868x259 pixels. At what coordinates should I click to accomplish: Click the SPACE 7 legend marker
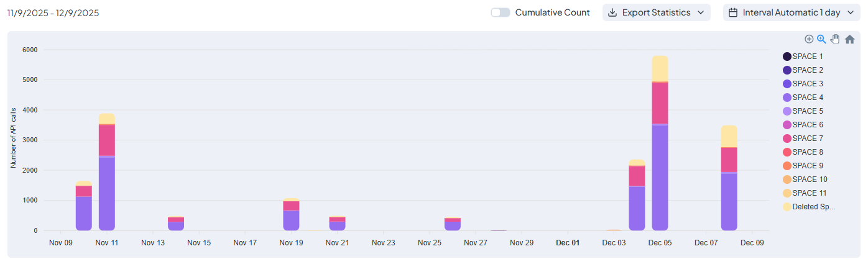click(787, 139)
